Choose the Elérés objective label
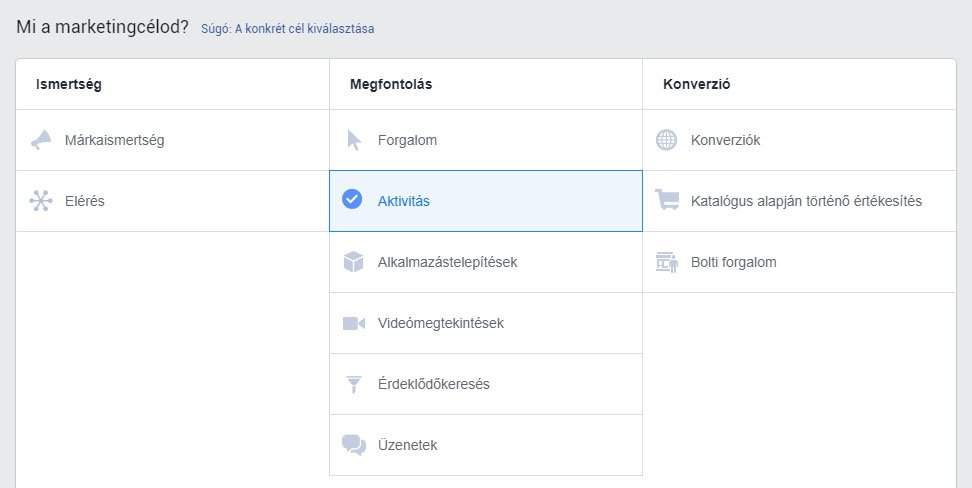The width and height of the screenshot is (972, 488). click(85, 201)
